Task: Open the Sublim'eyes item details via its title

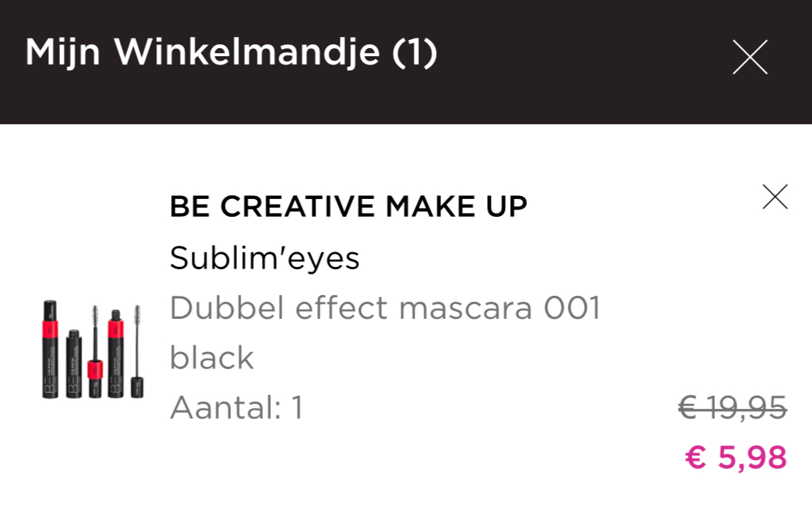Action: [x=264, y=257]
